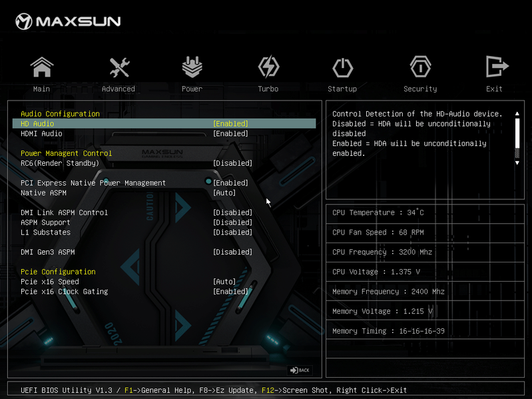Switch to the Main tab label
Viewport: 532px width, 399px height.
coord(41,89)
